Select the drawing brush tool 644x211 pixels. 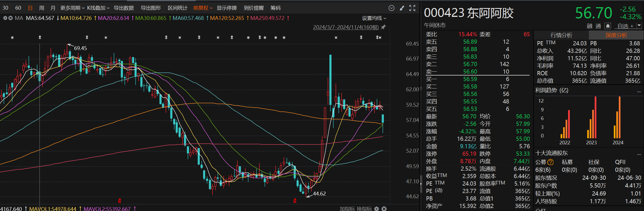click(x=402, y=8)
